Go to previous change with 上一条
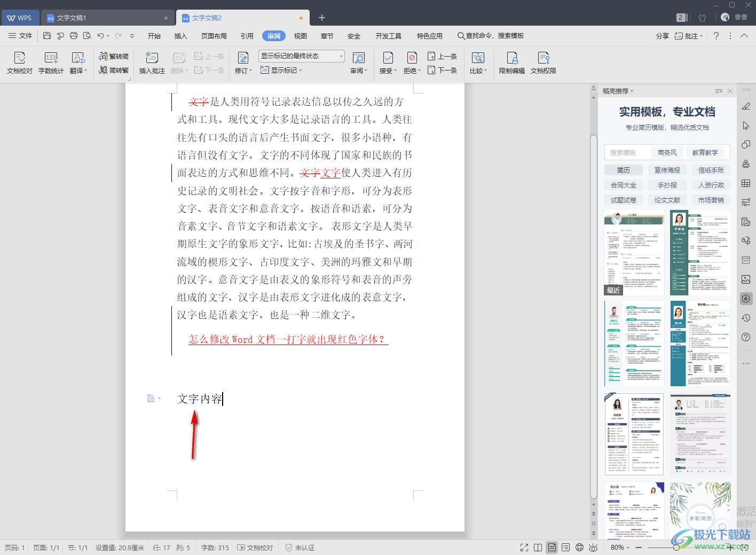Viewport: 756px width, 555px height. [x=442, y=56]
